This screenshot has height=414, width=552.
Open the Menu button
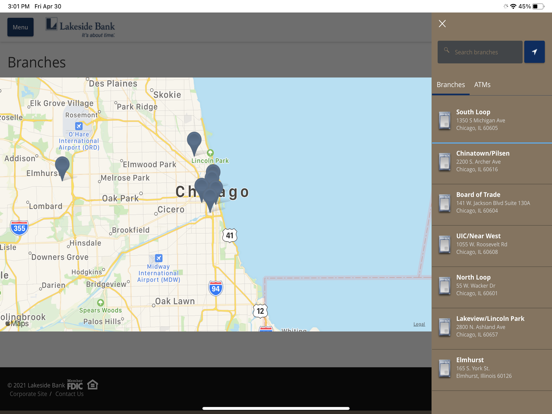[20, 27]
